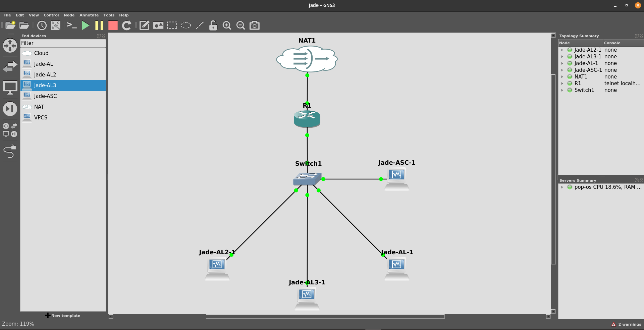Open console to all devices icon

pyautogui.click(x=71, y=25)
